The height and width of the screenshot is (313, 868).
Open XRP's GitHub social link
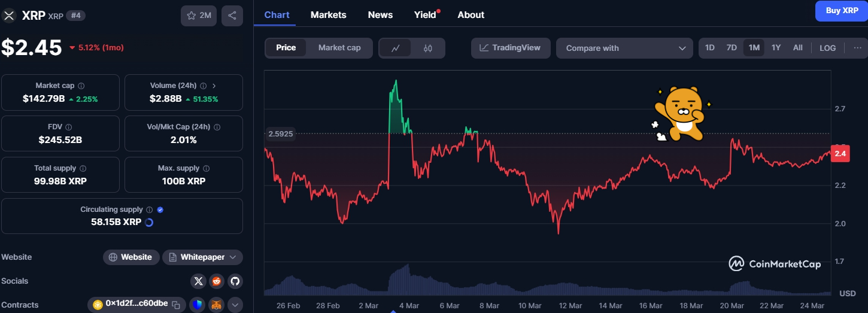pyautogui.click(x=235, y=281)
